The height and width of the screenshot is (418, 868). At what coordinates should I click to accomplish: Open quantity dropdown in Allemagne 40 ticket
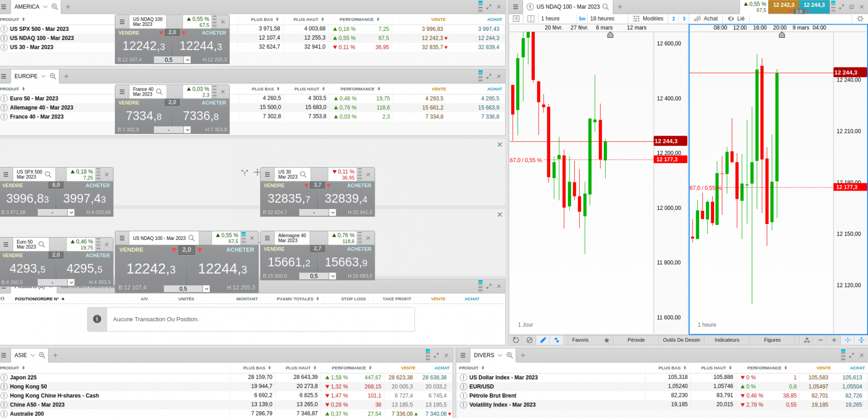point(332,276)
